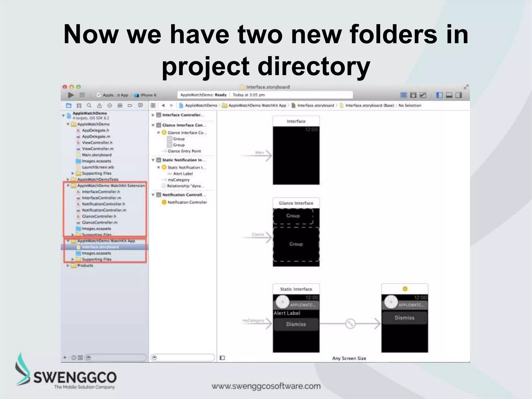This screenshot has height=399, width=532.
Task: Select the Assistant editor button
Action: (413, 95)
